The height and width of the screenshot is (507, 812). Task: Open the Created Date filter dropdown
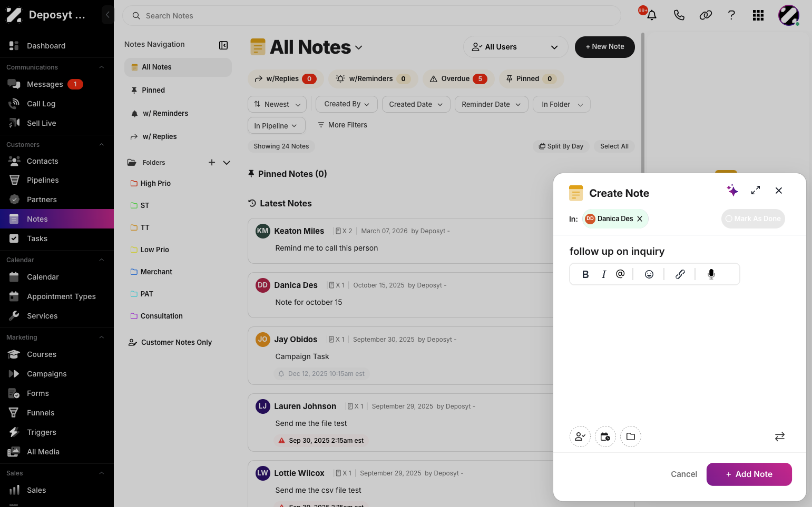(416, 104)
